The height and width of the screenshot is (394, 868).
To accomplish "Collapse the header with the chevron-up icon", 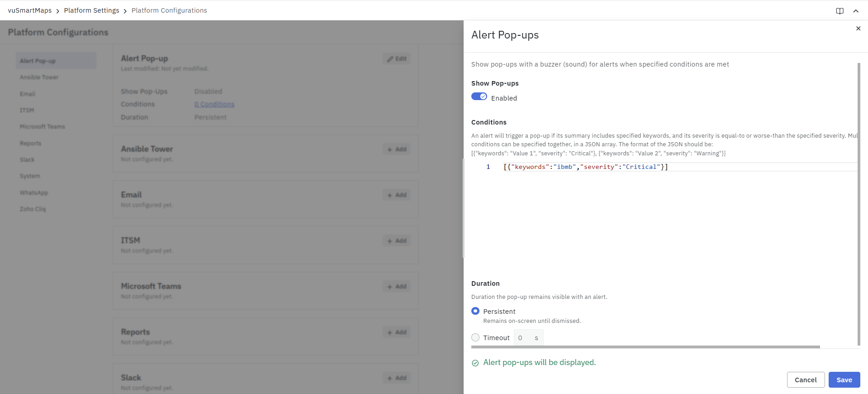I will pyautogui.click(x=856, y=11).
